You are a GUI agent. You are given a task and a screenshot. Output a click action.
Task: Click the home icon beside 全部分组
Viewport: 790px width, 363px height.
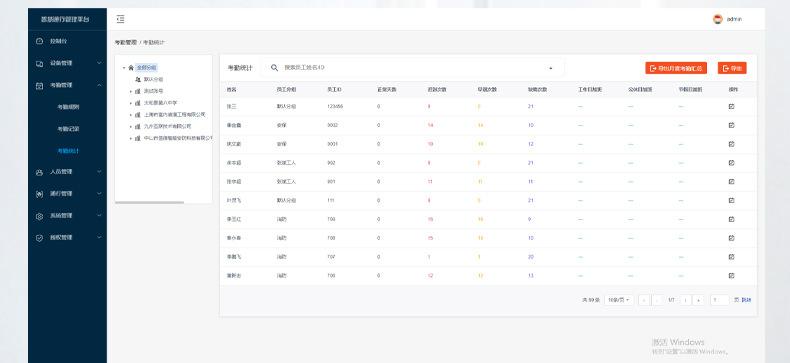tap(131, 68)
